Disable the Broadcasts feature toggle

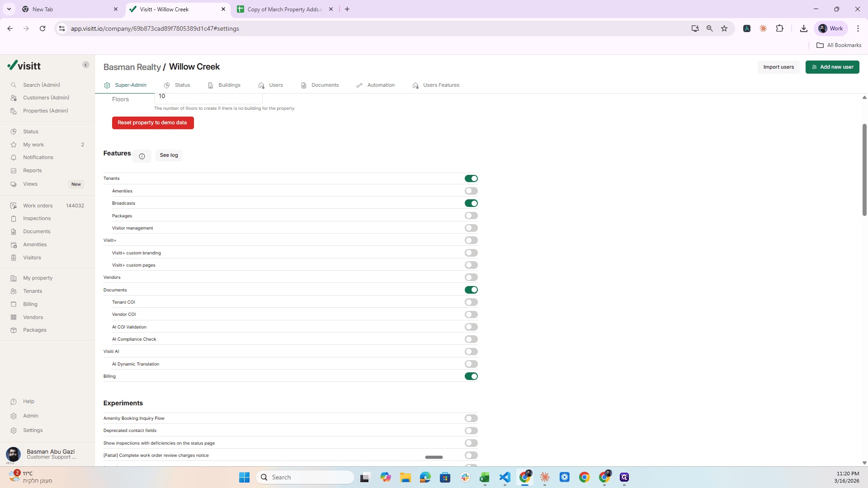coord(471,203)
